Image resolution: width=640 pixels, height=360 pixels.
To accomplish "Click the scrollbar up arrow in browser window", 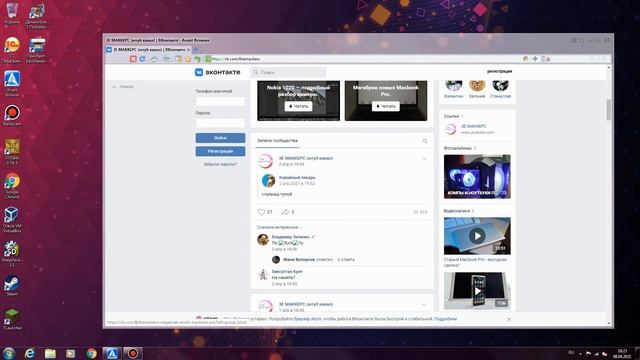I will (609, 68).
